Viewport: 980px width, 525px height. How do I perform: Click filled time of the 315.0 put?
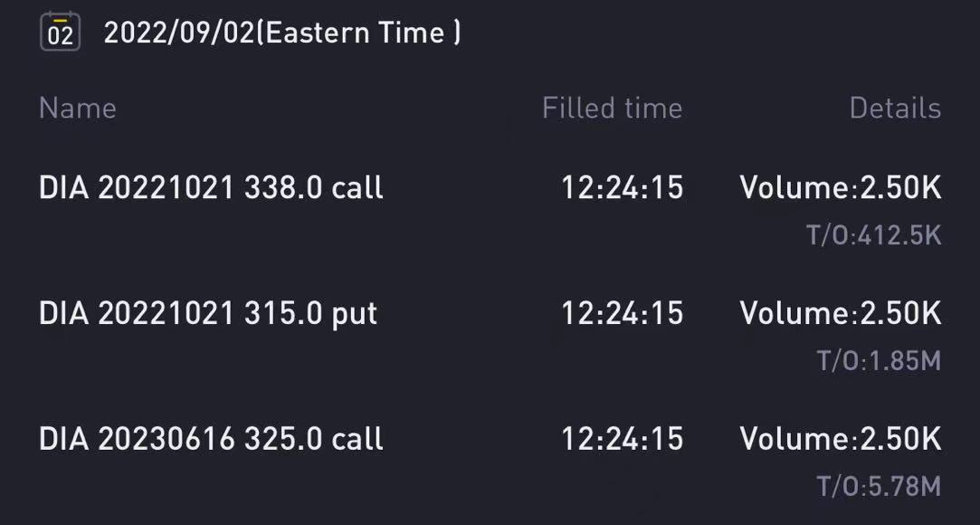coord(622,313)
